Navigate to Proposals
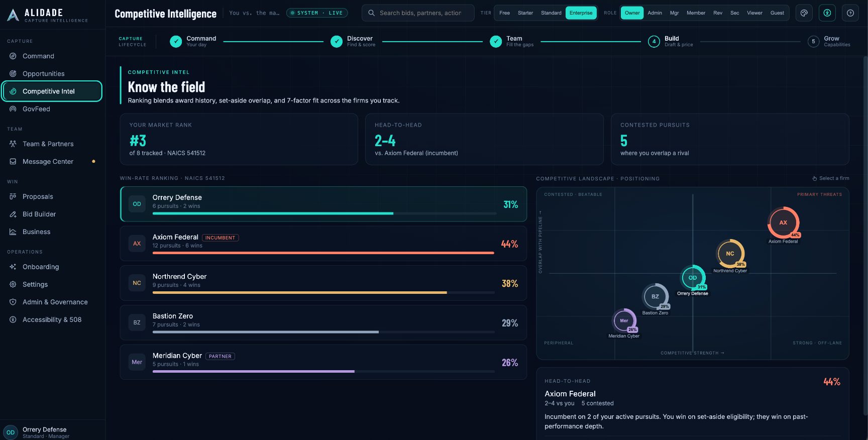This screenshot has height=440, width=868. [52, 197]
